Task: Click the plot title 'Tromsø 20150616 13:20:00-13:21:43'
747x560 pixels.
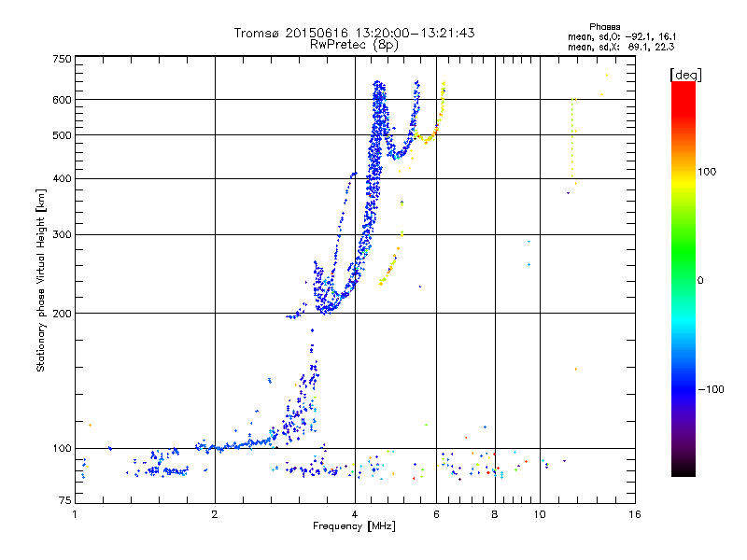Action: tap(355, 33)
